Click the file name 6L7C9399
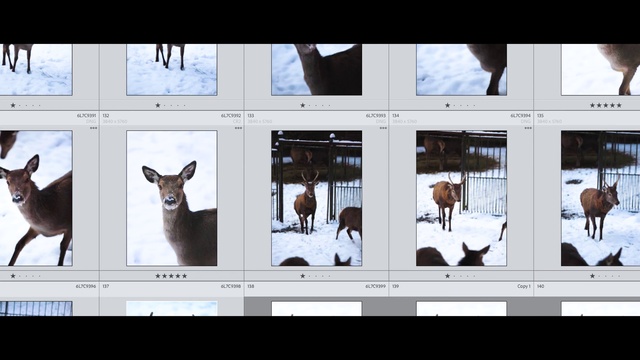 pos(376,287)
